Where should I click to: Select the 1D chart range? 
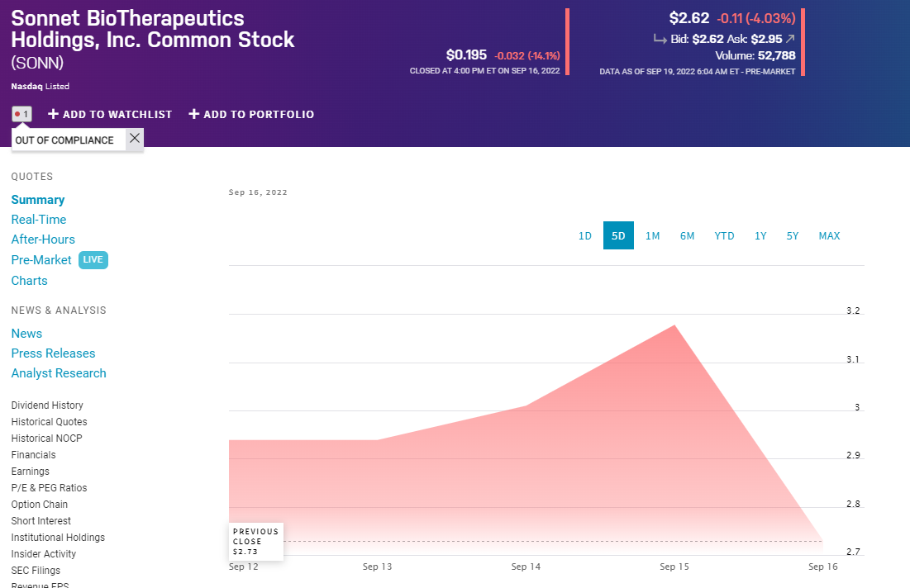pos(585,236)
